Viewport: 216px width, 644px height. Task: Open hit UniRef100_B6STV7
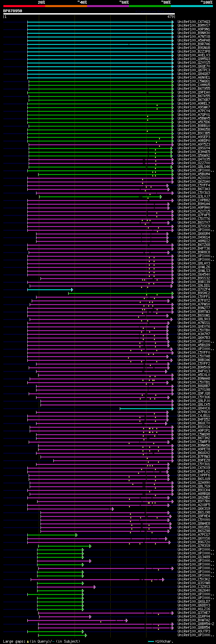pyautogui.click(x=194, y=223)
